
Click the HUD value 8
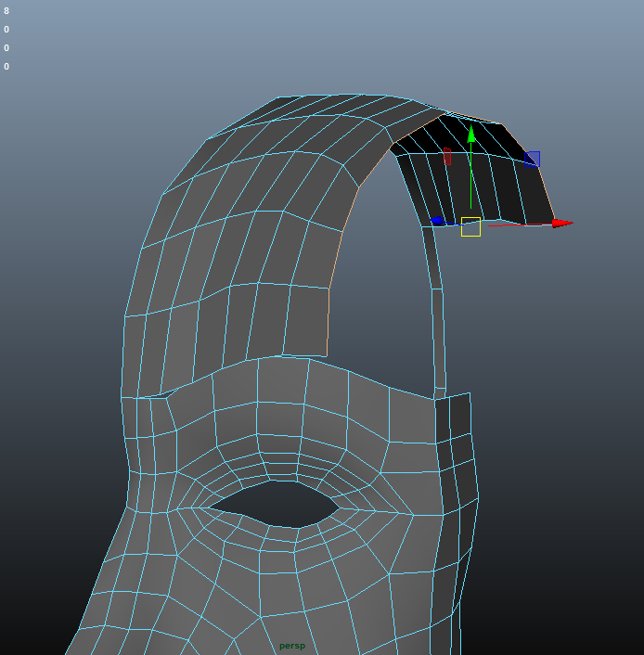(x=6, y=11)
